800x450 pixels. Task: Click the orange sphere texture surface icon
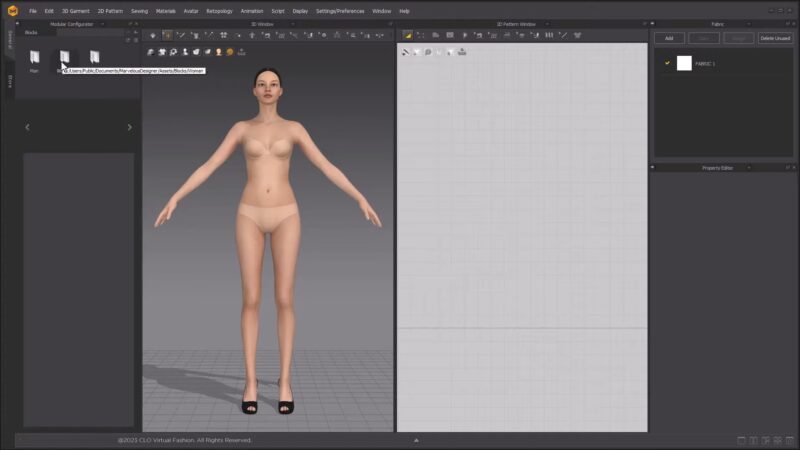point(230,52)
